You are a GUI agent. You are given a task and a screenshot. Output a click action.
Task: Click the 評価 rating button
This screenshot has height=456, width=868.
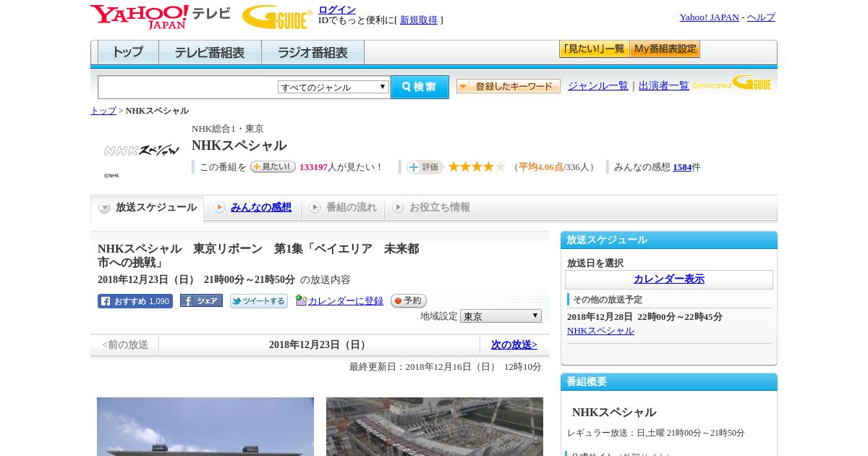pos(425,167)
